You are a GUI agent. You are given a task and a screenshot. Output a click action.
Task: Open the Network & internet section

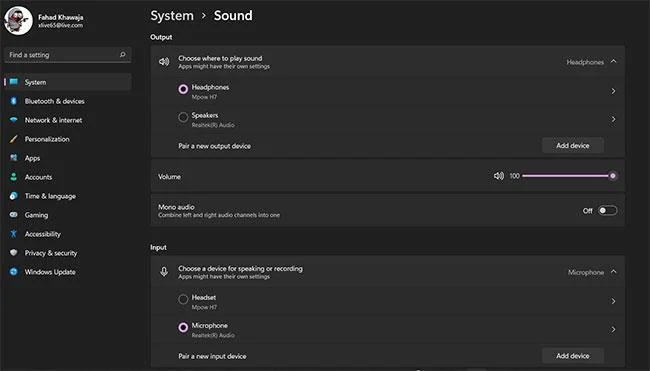(68, 120)
